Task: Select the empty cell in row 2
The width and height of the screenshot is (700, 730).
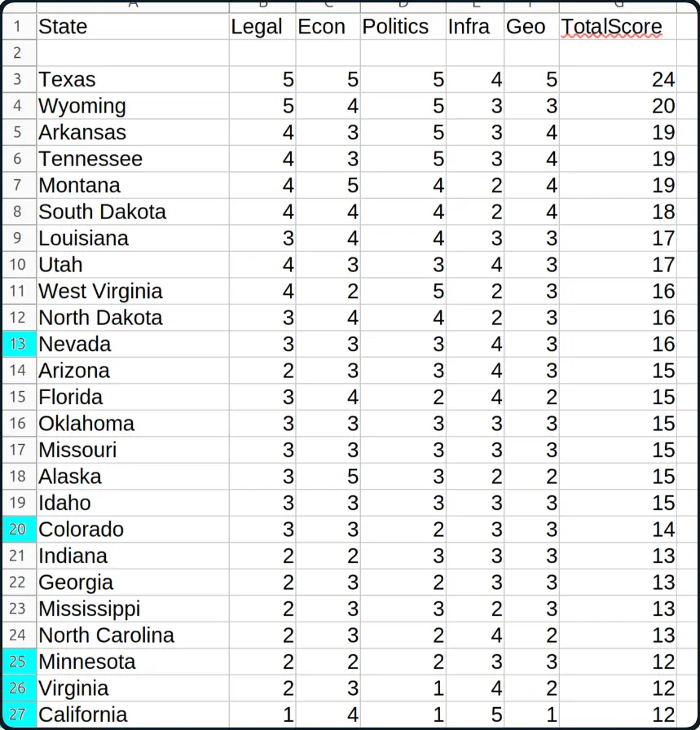Action: pyautogui.click(x=133, y=53)
